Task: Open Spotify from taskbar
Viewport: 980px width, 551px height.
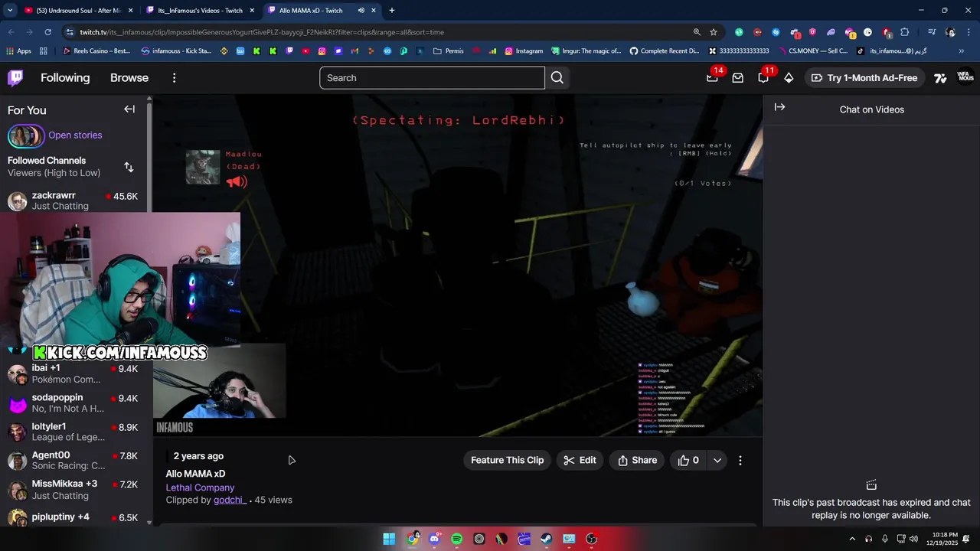Action: click(457, 539)
